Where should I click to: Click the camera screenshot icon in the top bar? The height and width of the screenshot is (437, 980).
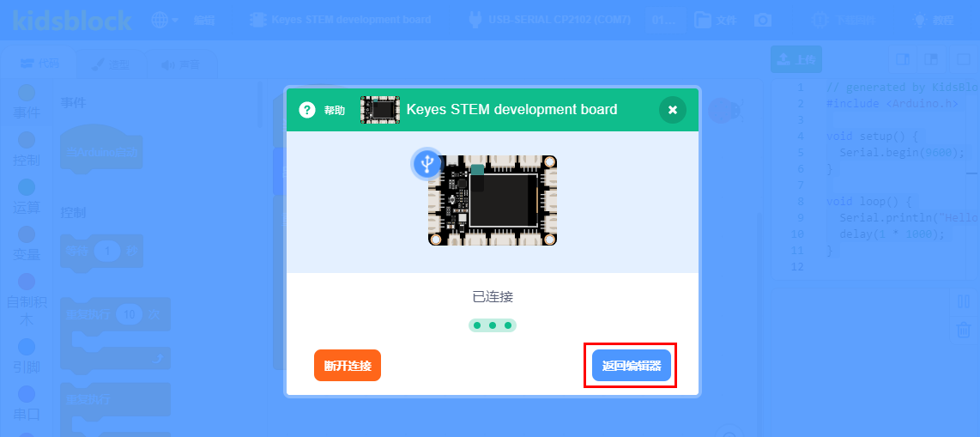tap(763, 20)
